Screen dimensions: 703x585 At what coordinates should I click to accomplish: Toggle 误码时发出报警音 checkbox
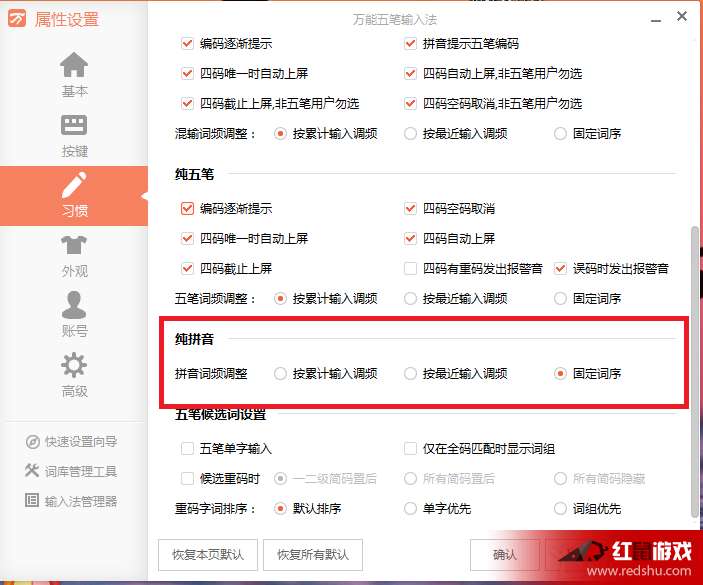tap(560, 269)
